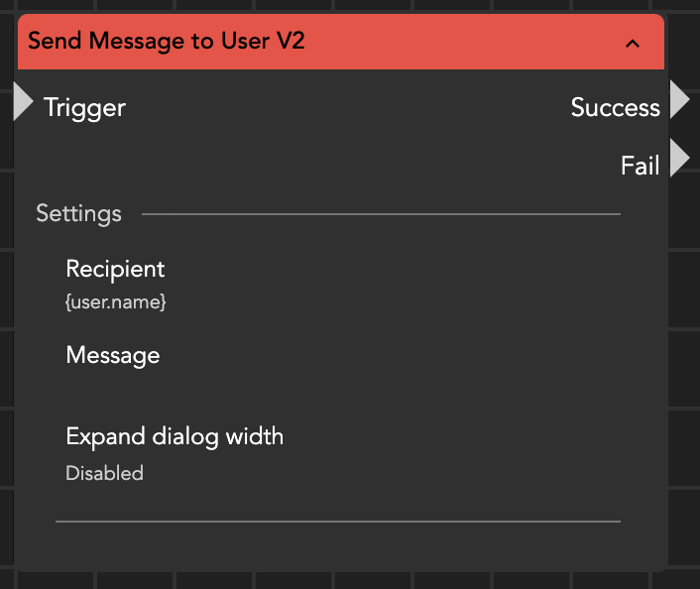This screenshot has width=700, height=589.
Task: Select the Message setting label
Action: click(113, 355)
